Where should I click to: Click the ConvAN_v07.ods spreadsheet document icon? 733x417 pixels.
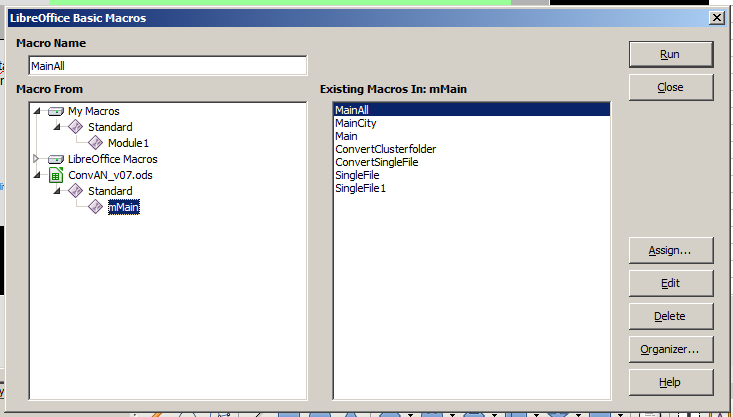pyautogui.click(x=56, y=175)
